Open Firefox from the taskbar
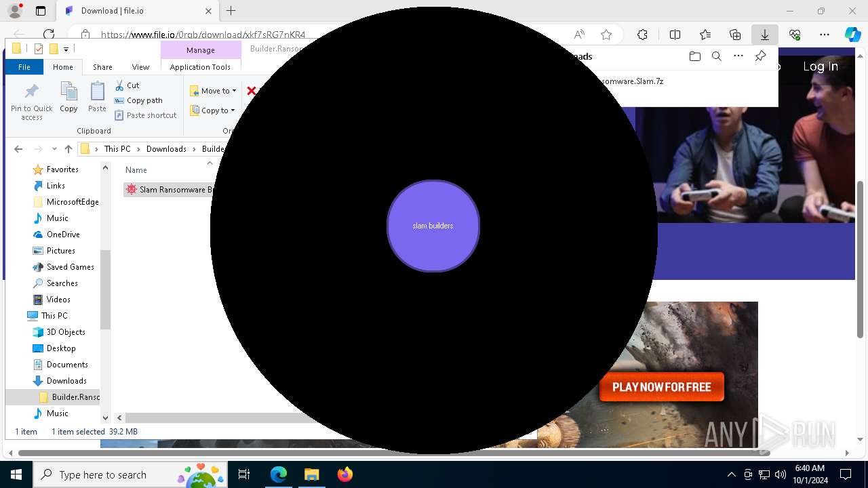This screenshot has width=868, height=488. pyautogui.click(x=345, y=474)
